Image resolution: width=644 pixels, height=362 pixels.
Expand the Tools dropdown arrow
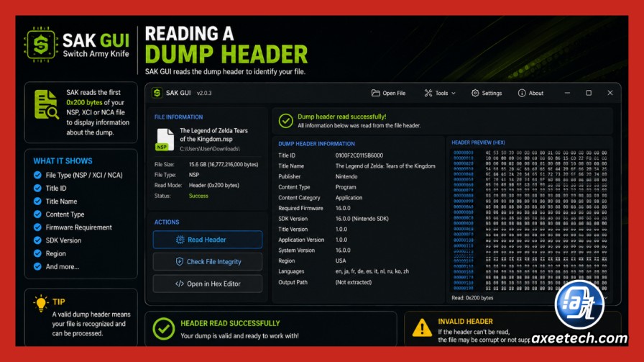click(454, 94)
